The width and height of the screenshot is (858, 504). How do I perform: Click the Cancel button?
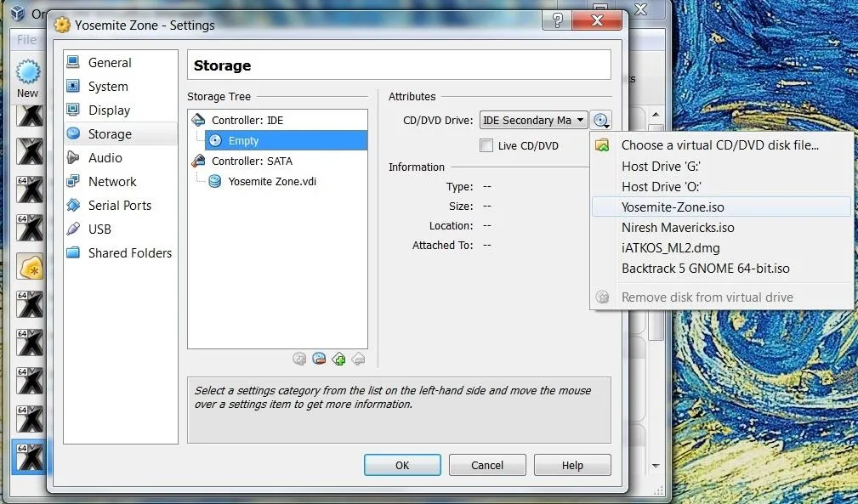(487, 465)
